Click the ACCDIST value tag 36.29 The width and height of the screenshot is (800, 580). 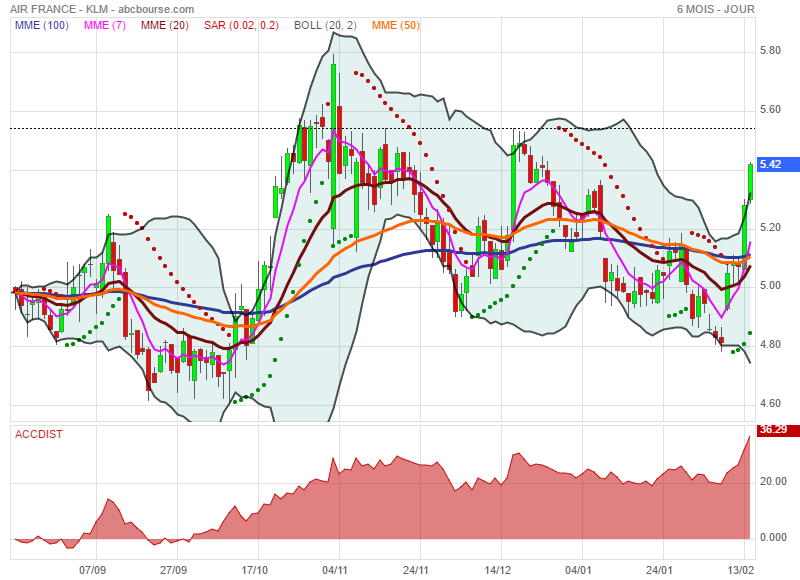[778, 430]
